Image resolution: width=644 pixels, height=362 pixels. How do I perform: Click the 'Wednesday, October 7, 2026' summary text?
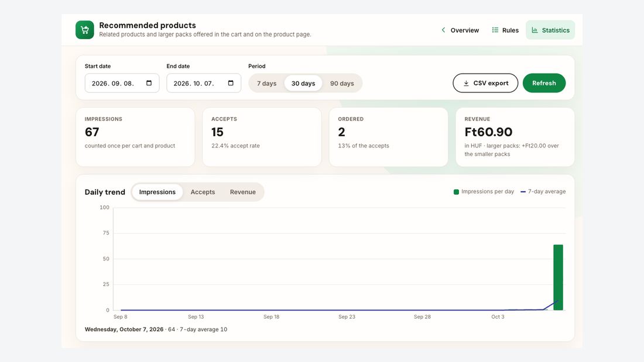tap(124, 329)
